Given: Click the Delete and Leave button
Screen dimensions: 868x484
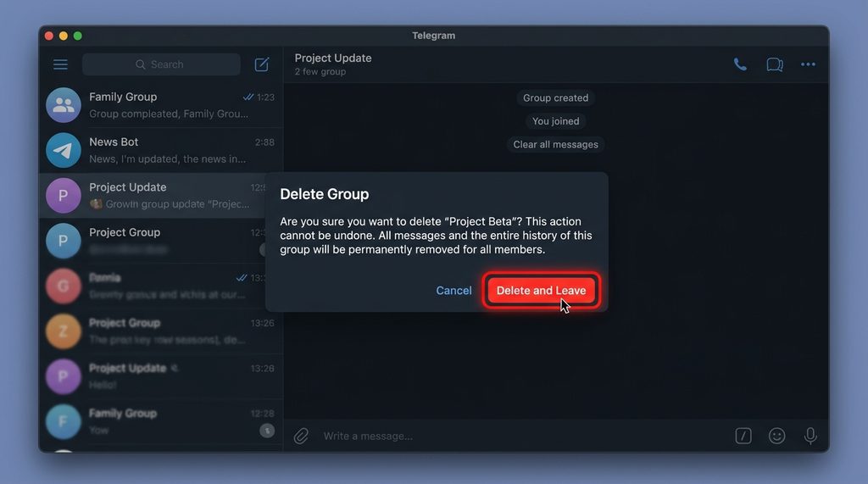Looking at the screenshot, I should click(541, 291).
